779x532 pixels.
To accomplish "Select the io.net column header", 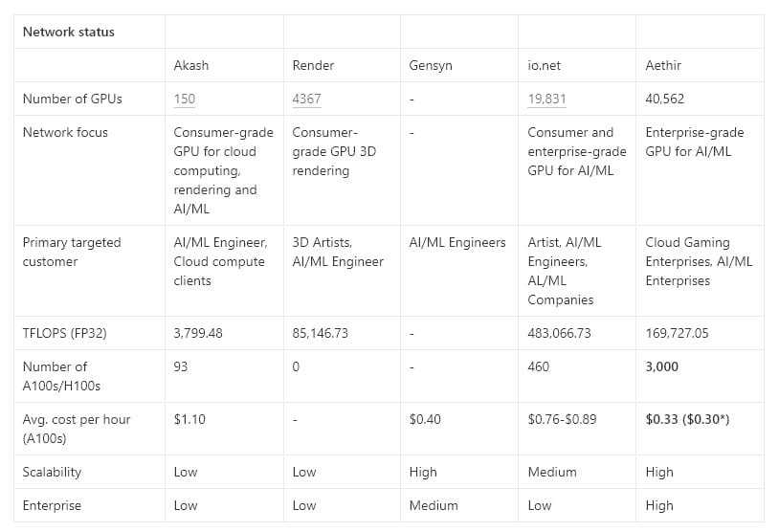I will (543, 65).
